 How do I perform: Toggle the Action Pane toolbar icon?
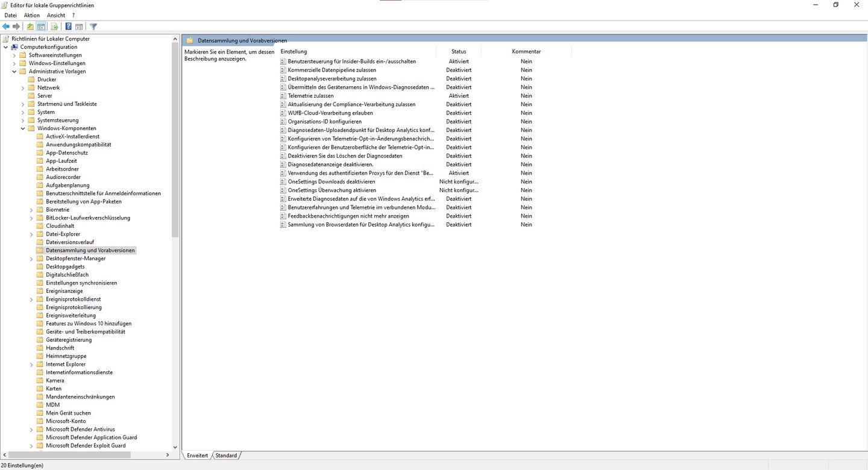click(x=79, y=27)
